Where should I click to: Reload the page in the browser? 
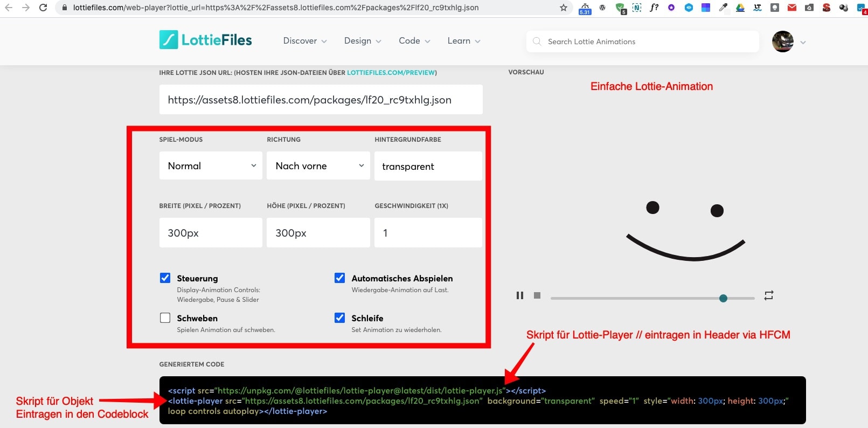pyautogui.click(x=43, y=8)
